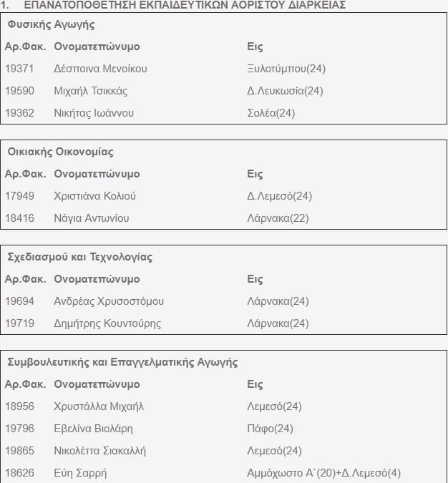Screen dimensions: 448x483
Task: Click file number 19719
Action: [x=19, y=323]
